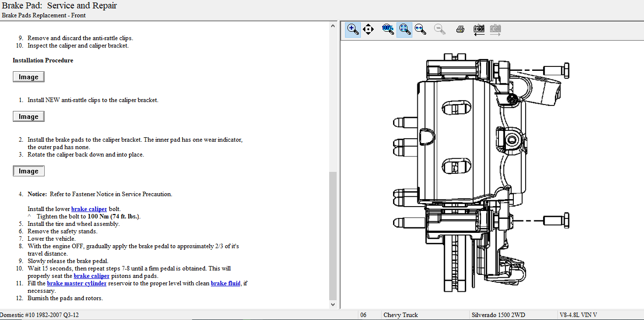Click the Chevy Truck status bar field

coord(400,315)
